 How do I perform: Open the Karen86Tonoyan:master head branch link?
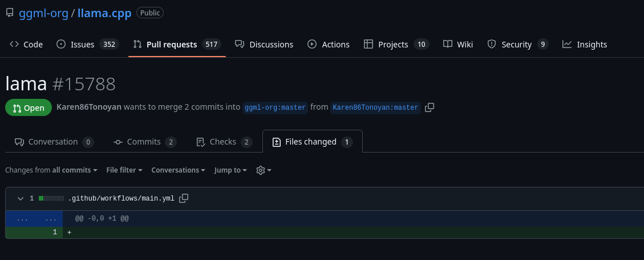[375, 108]
